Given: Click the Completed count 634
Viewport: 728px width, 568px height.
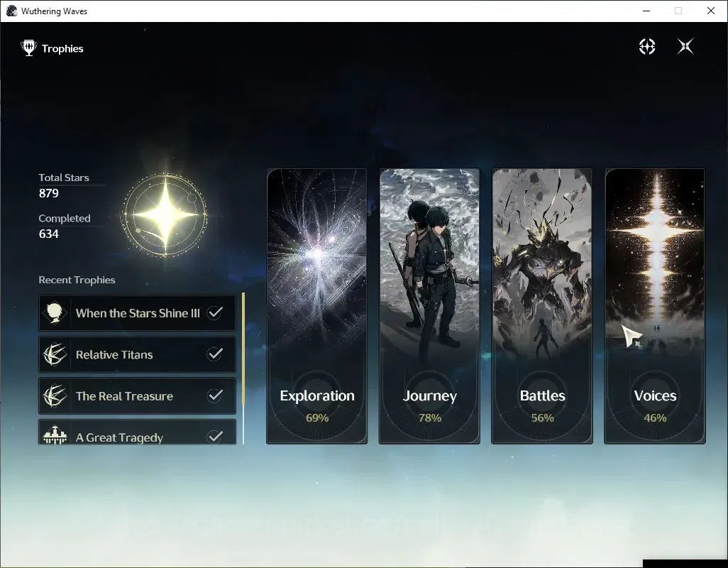Looking at the screenshot, I should (49, 234).
